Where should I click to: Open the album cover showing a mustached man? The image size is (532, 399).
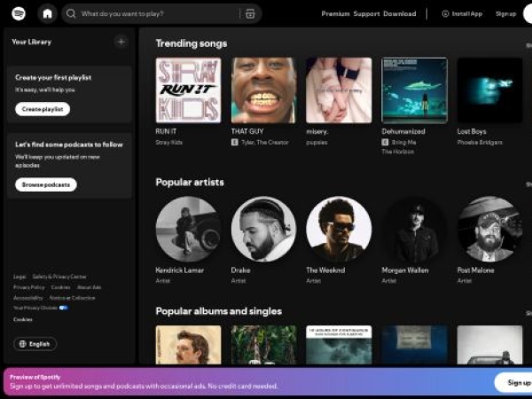(188, 345)
